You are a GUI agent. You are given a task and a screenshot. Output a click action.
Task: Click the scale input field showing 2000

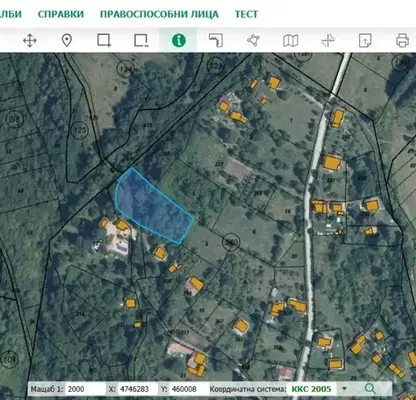click(85, 389)
